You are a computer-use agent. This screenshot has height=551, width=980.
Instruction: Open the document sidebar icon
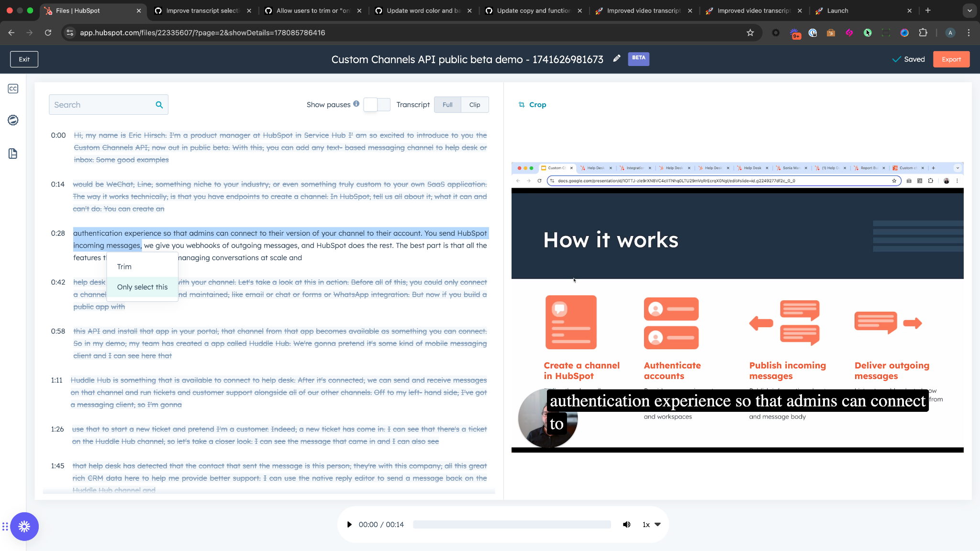point(13,154)
